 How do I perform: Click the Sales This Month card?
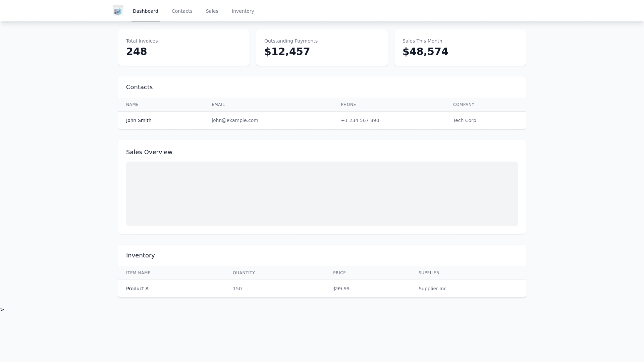(x=460, y=48)
